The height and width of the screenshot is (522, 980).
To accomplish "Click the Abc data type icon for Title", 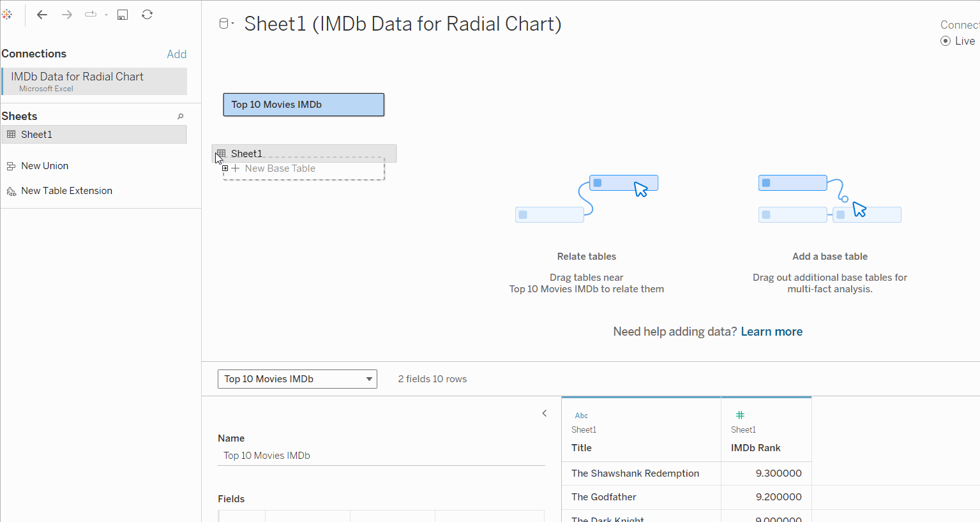I will (x=581, y=415).
